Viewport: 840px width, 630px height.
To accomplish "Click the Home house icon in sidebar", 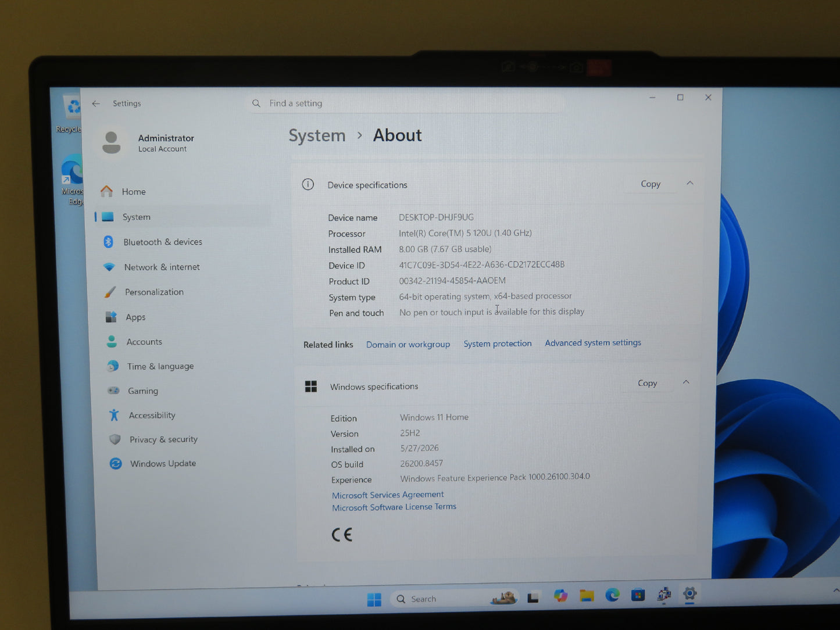I will pos(106,191).
